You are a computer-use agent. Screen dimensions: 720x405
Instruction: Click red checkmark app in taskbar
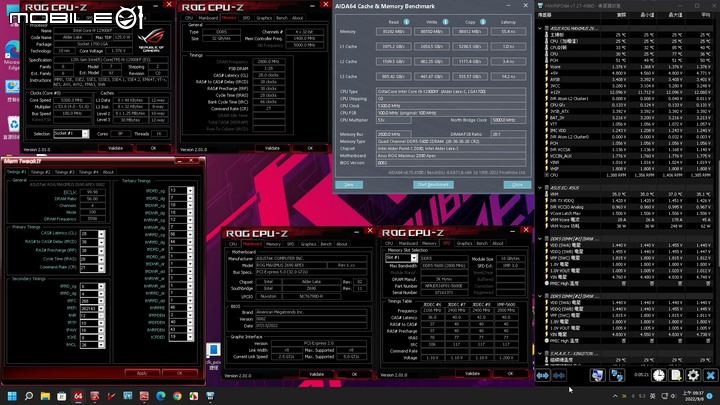(x=111, y=396)
